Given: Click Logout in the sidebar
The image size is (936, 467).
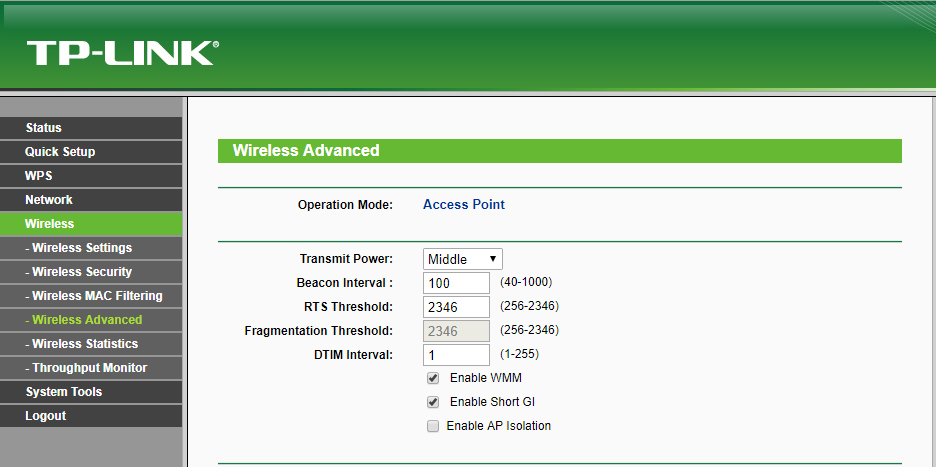Looking at the screenshot, I should pyautogui.click(x=91, y=416).
